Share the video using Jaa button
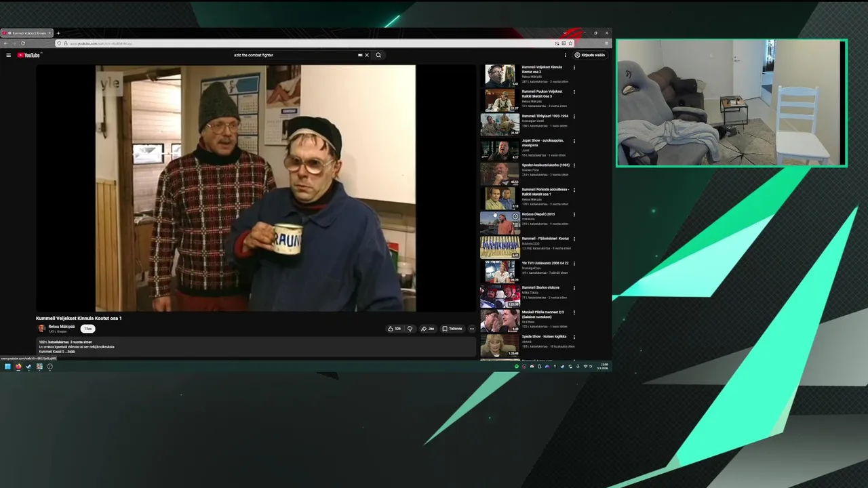 427,329
